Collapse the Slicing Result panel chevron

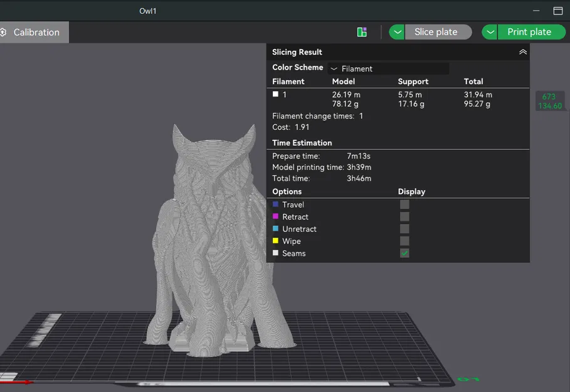tap(522, 52)
